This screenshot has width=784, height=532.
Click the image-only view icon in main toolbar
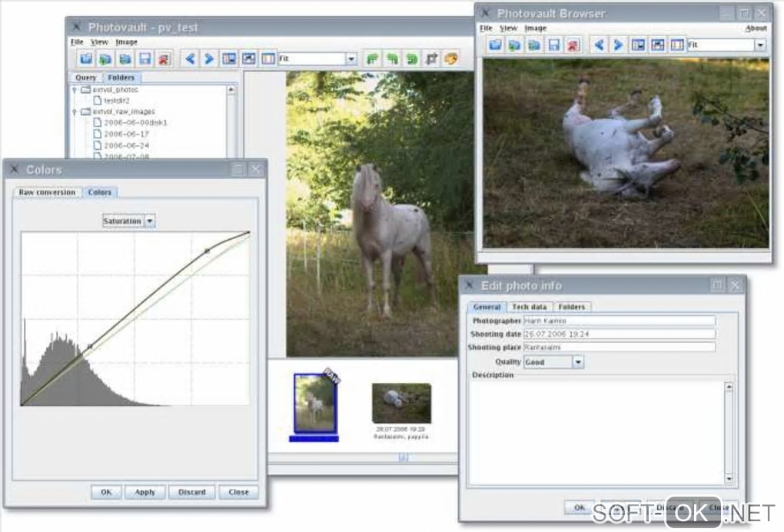click(248, 59)
